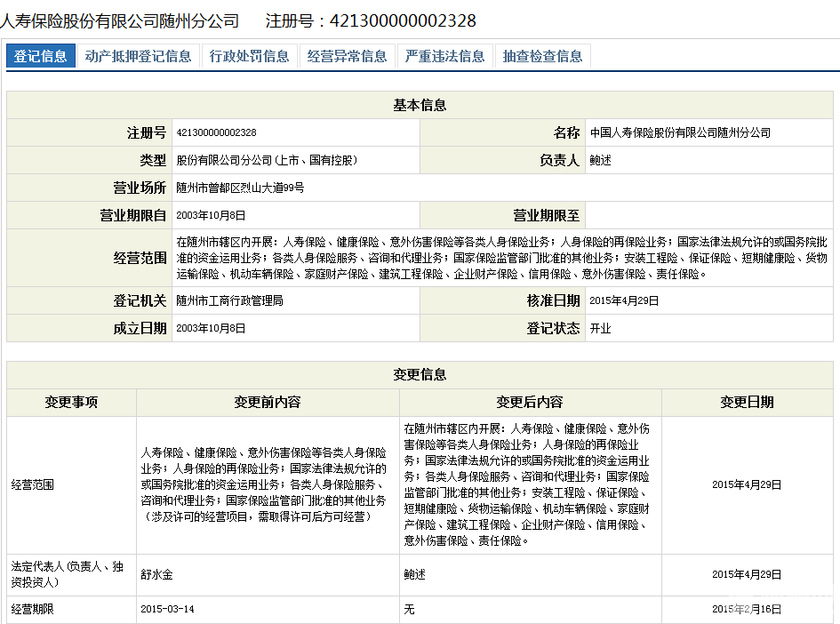The image size is (840, 624).
Task: Select the 营业期限自 date 2003年10月8日
Action: click(x=211, y=215)
